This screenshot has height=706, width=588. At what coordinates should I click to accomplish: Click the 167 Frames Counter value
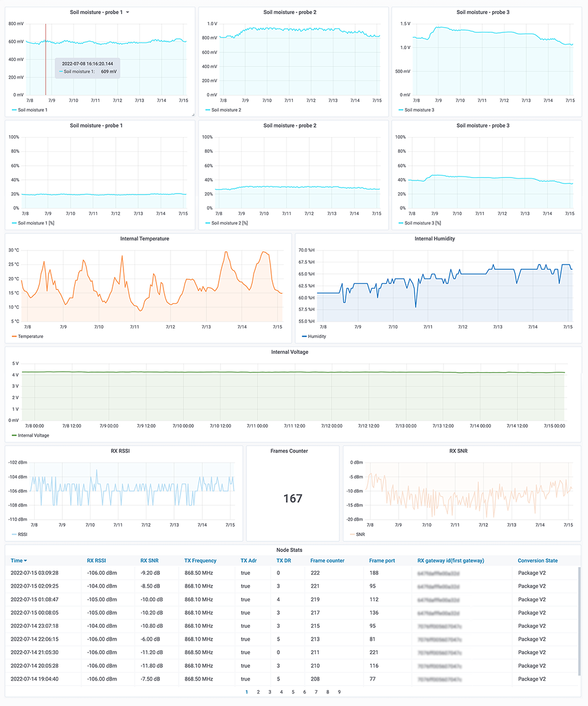coord(293,498)
